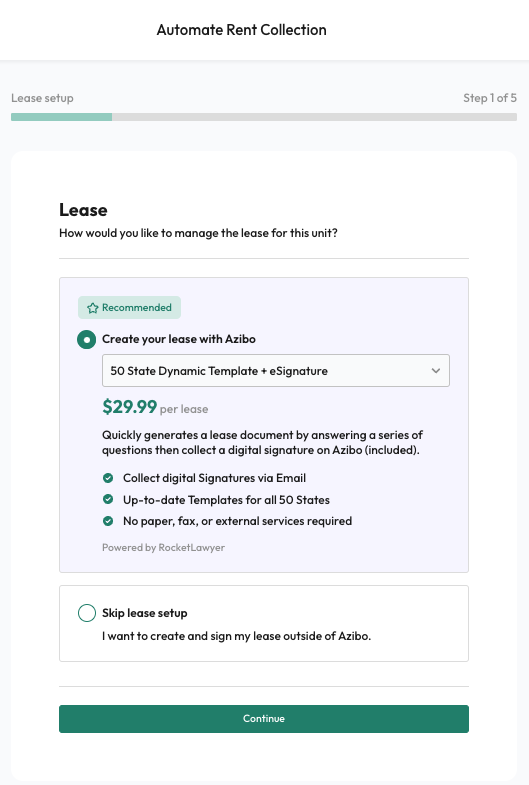Image resolution: width=529 pixels, height=785 pixels.
Task: Click checkmark icon beside Collect digital Signatures
Action: click(108, 478)
